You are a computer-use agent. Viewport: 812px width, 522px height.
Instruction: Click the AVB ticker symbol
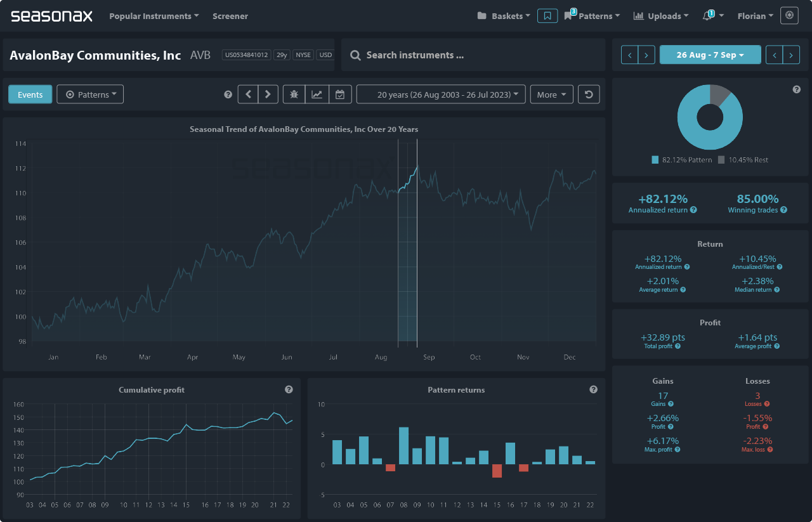(200, 55)
